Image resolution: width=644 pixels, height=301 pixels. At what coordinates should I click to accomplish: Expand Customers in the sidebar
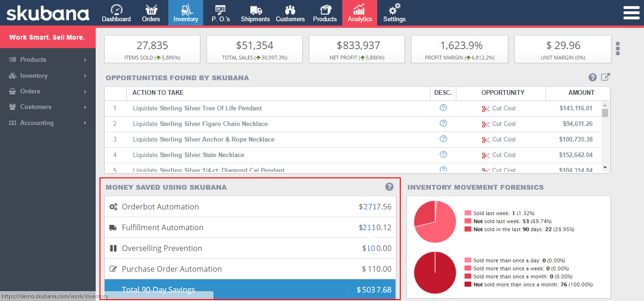[48, 107]
